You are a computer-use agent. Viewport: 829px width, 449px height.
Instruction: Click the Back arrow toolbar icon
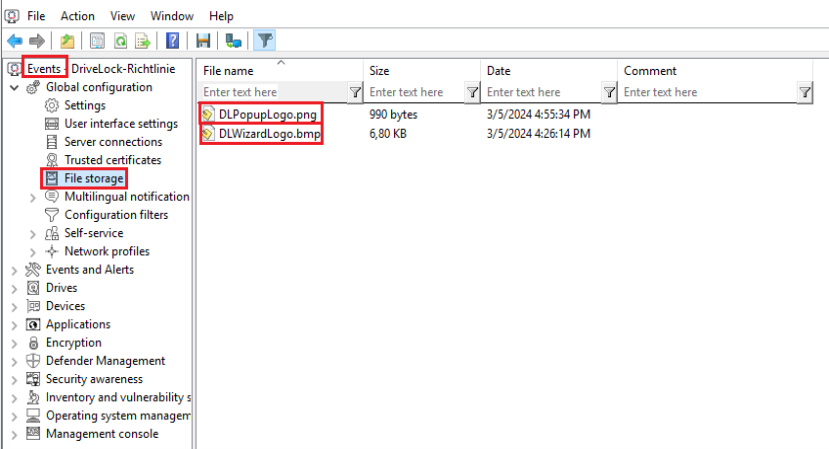(x=14, y=41)
